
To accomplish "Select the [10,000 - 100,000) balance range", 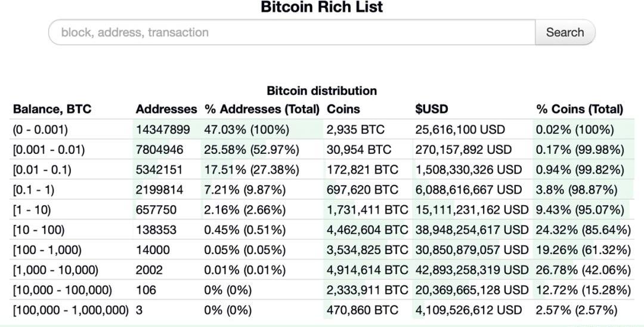I will (63, 291).
